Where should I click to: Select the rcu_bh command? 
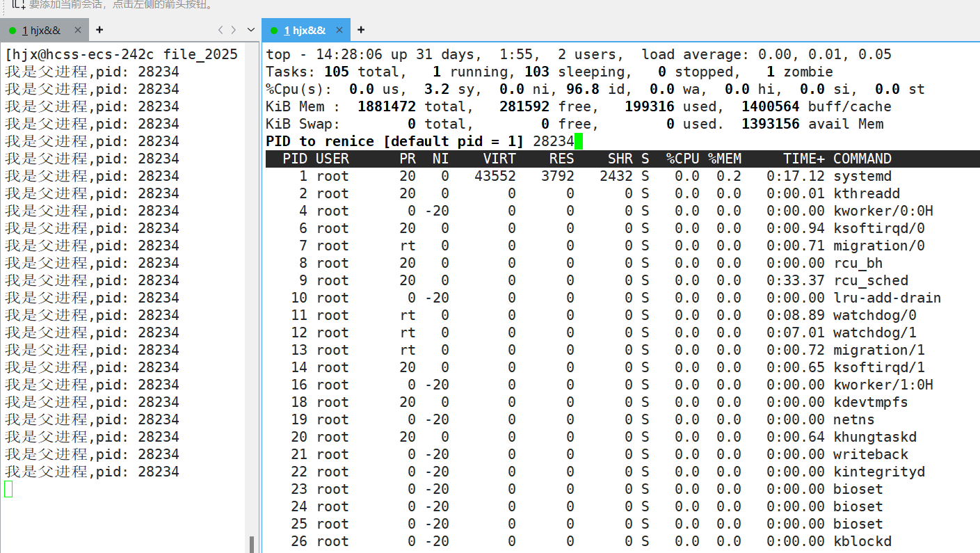click(858, 263)
